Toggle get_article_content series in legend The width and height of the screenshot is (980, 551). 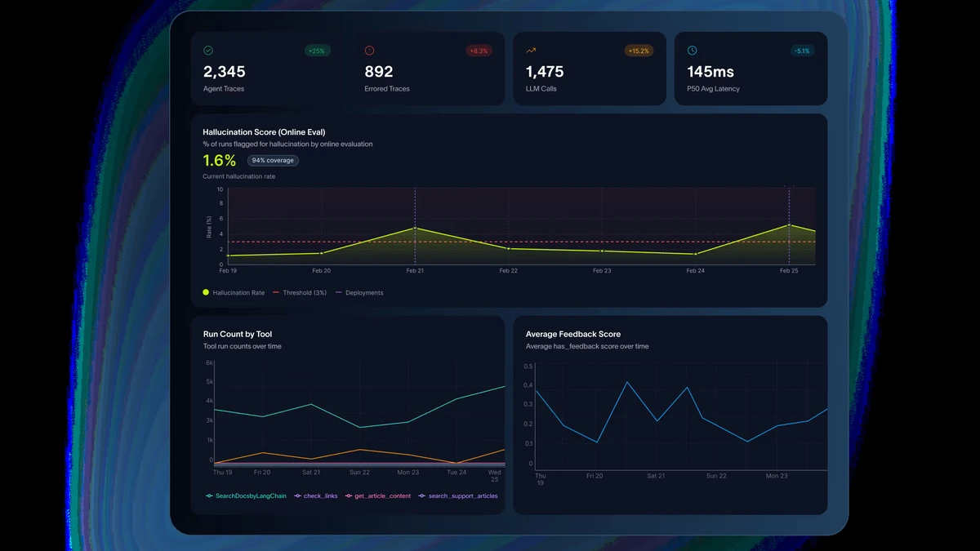point(378,495)
